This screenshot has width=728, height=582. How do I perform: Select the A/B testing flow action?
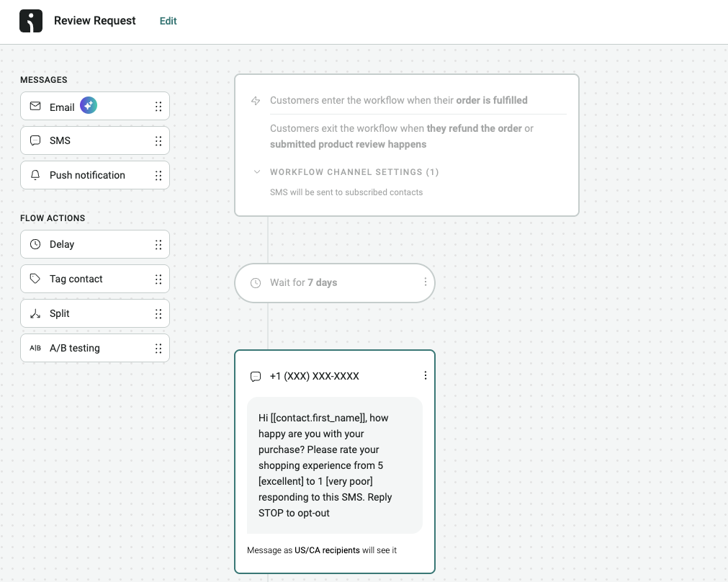click(x=95, y=348)
